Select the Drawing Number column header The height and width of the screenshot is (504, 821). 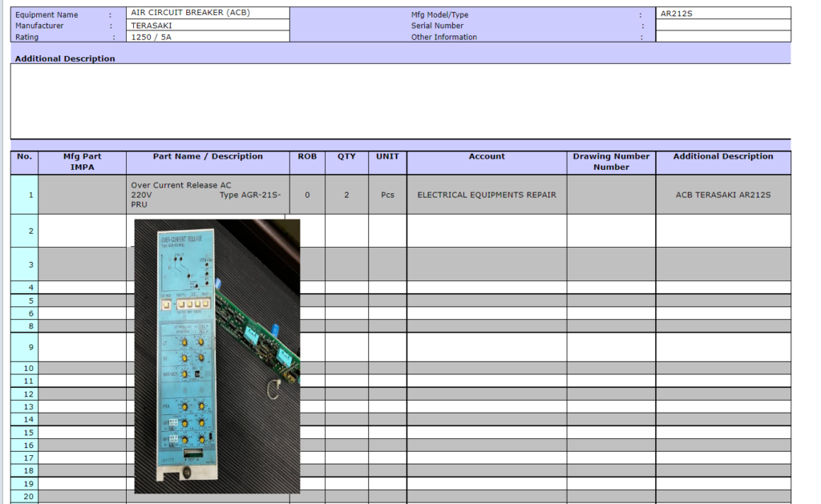(x=611, y=162)
